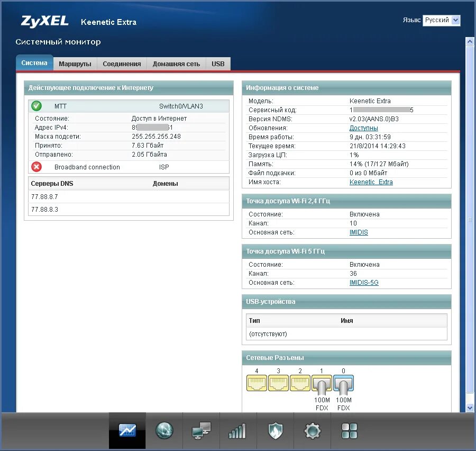The image size is (476, 451).
Task: Switch to the USB tab
Action: (x=218, y=64)
